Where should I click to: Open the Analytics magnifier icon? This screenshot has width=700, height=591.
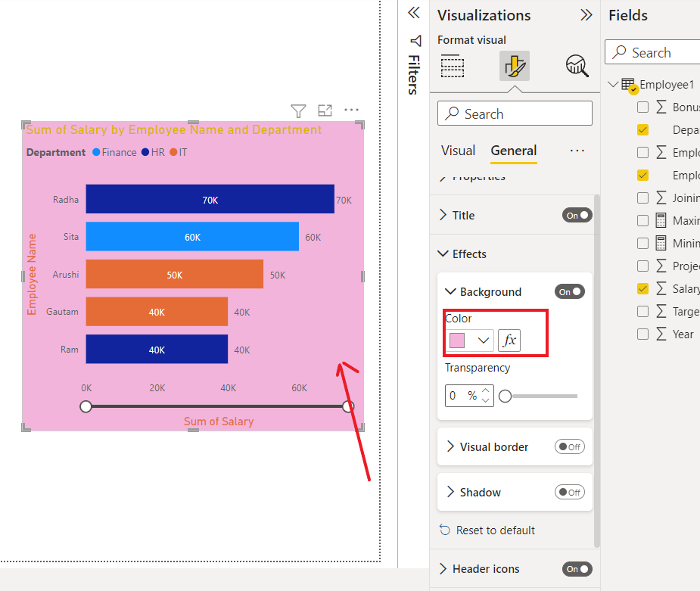[x=577, y=66]
